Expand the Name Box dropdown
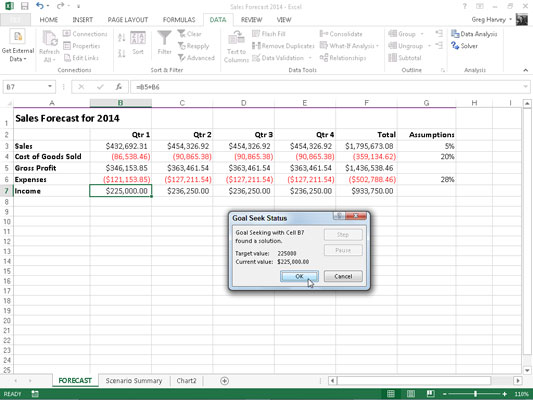This screenshot has height=400, width=533. tap(50, 86)
